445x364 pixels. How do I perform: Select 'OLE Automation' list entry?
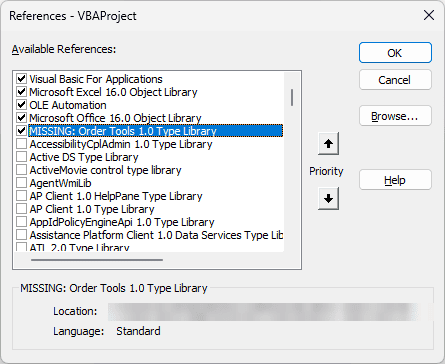[x=68, y=105]
